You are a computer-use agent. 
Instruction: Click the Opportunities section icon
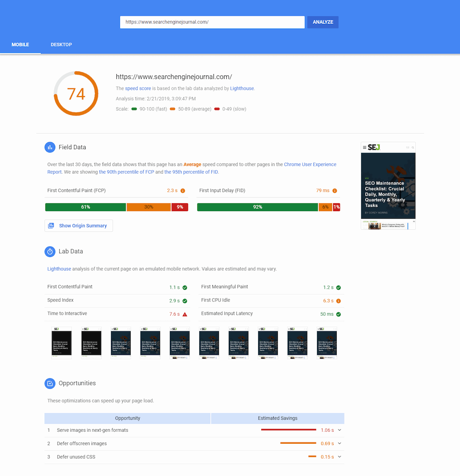50,383
